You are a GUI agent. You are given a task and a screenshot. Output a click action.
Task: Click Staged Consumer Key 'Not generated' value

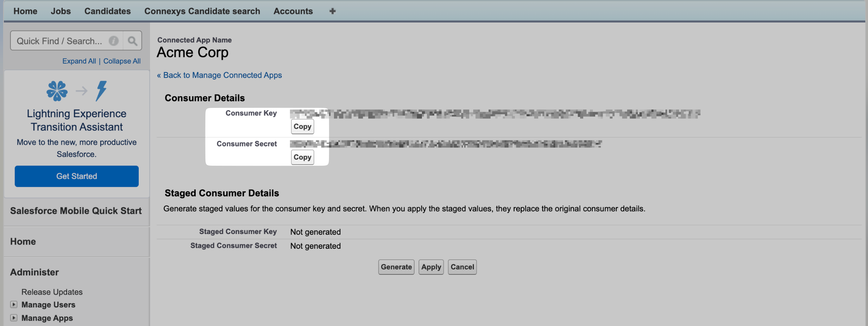[x=315, y=232]
